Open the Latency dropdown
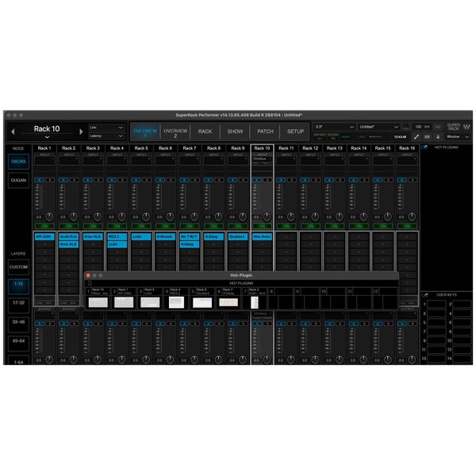This screenshot has width=476, height=476. [x=106, y=136]
